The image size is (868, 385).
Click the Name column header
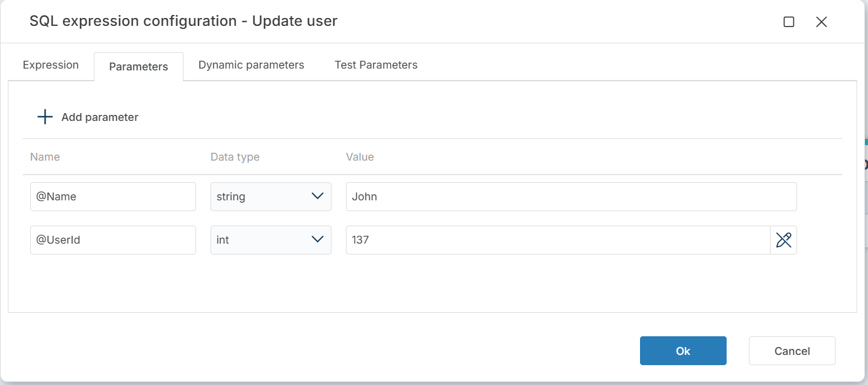click(x=45, y=157)
